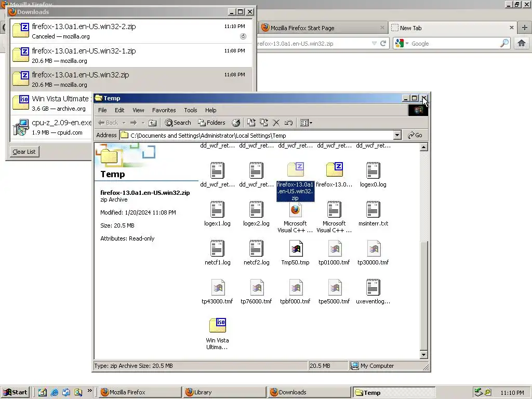Open the Tools menu
Image resolution: width=532 pixels, height=399 pixels.
pyautogui.click(x=190, y=110)
